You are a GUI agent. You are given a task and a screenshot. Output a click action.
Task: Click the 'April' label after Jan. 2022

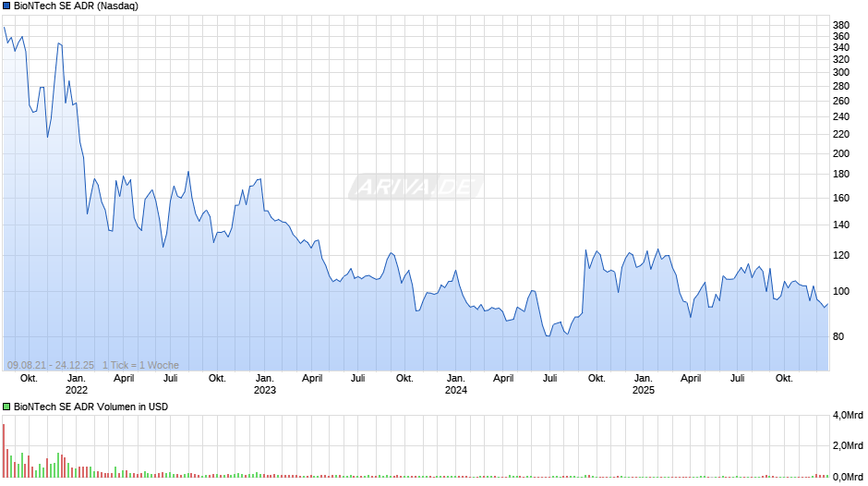point(124,379)
